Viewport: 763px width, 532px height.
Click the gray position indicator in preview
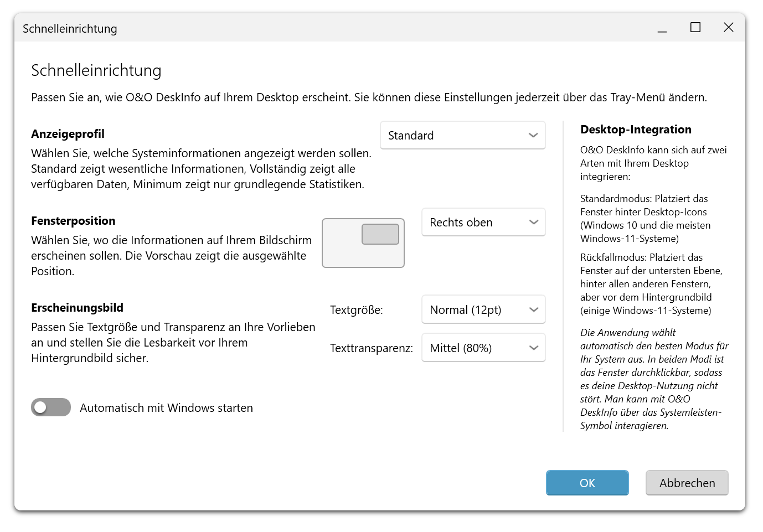tap(380, 234)
